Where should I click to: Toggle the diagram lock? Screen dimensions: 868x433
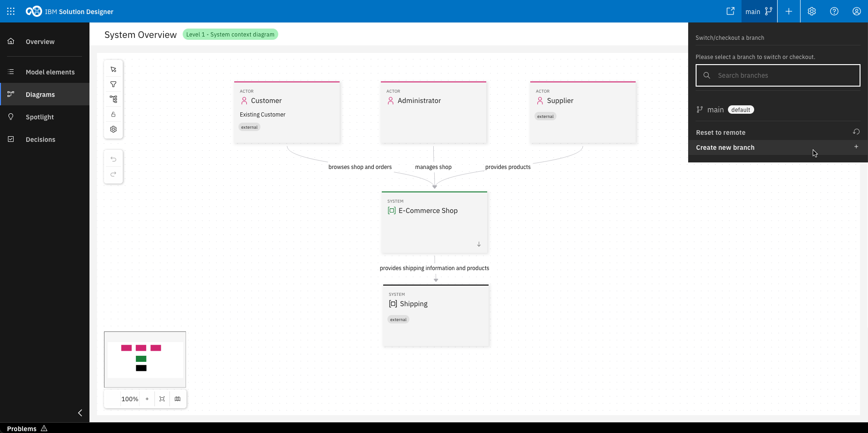coord(113,114)
